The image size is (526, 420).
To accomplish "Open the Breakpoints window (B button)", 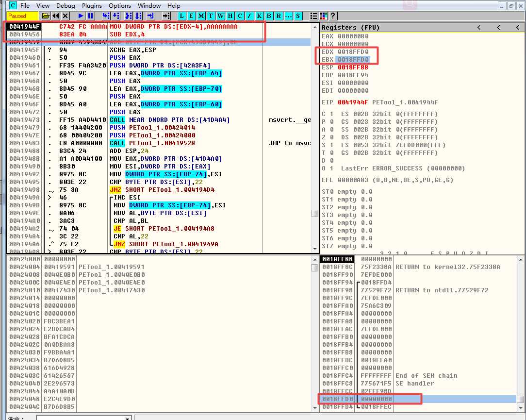I will pos(269,16).
